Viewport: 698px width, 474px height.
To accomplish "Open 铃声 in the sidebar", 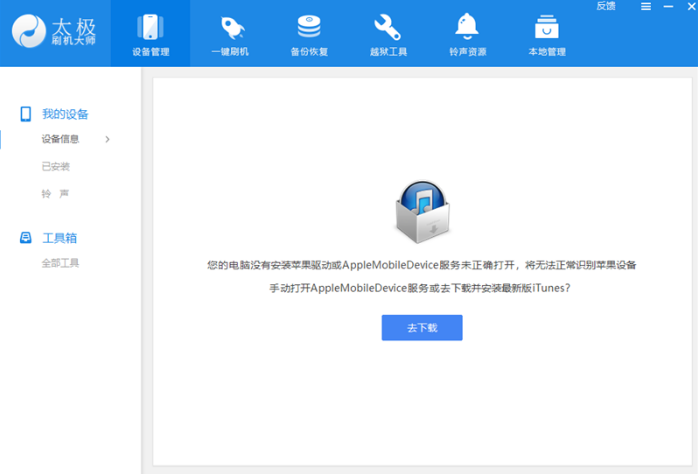I will click(55, 194).
